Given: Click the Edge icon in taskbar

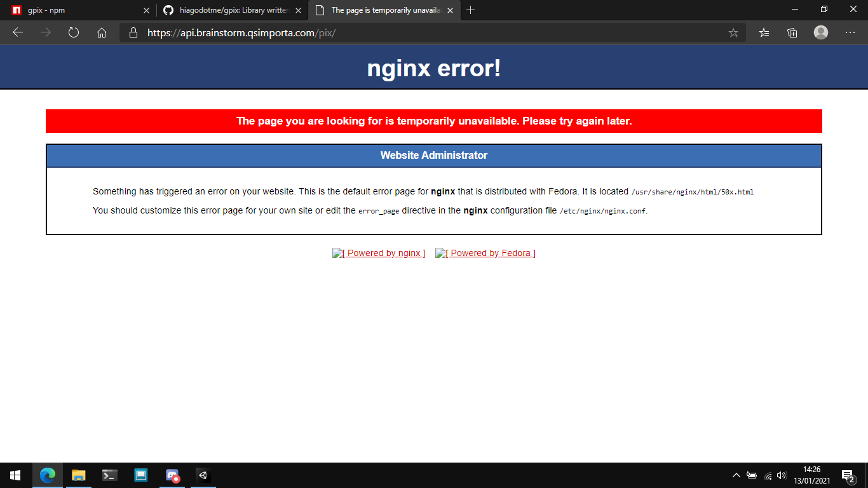Looking at the screenshot, I should pyautogui.click(x=48, y=475).
